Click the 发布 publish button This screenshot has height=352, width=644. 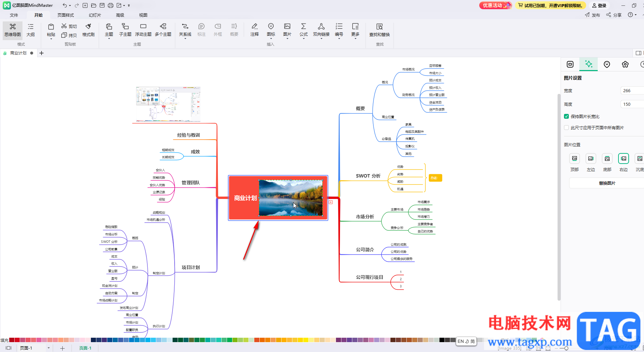[x=593, y=15]
